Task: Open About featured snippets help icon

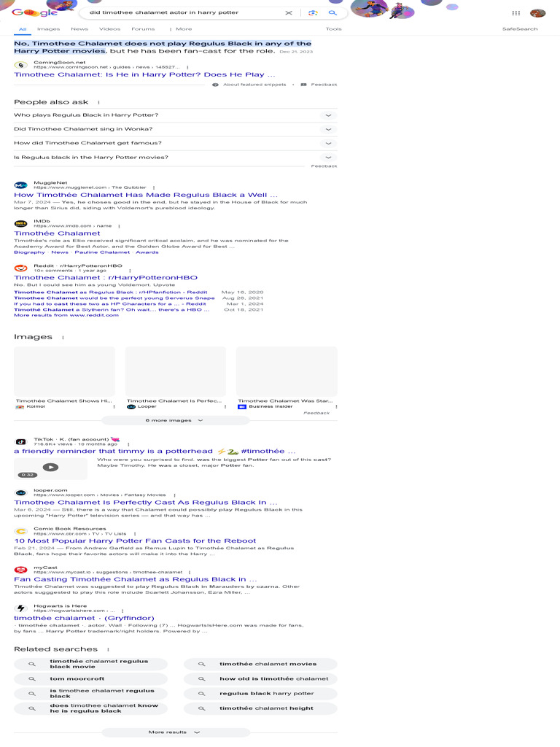Action: pyautogui.click(x=215, y=85)
